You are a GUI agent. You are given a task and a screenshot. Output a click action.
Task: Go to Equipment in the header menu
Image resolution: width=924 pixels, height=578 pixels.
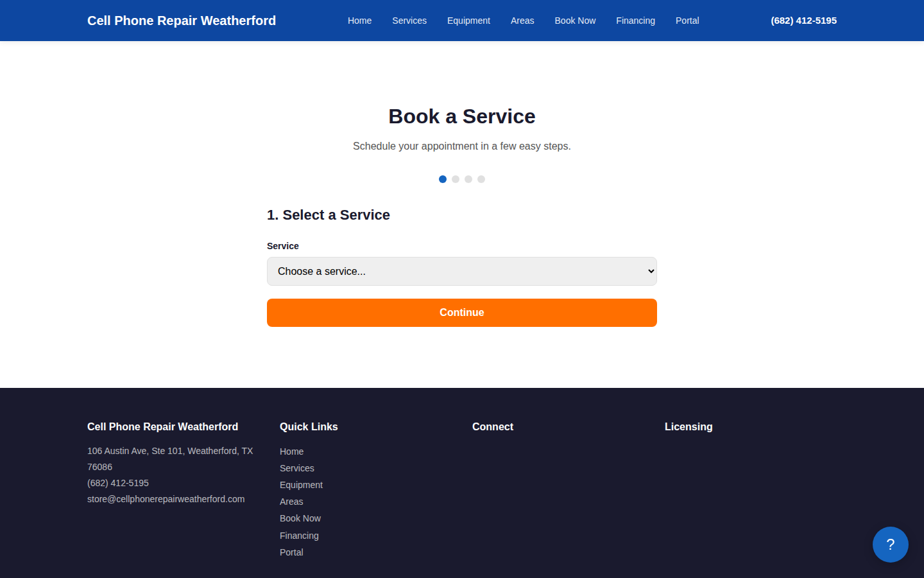(x=468, y=21)
